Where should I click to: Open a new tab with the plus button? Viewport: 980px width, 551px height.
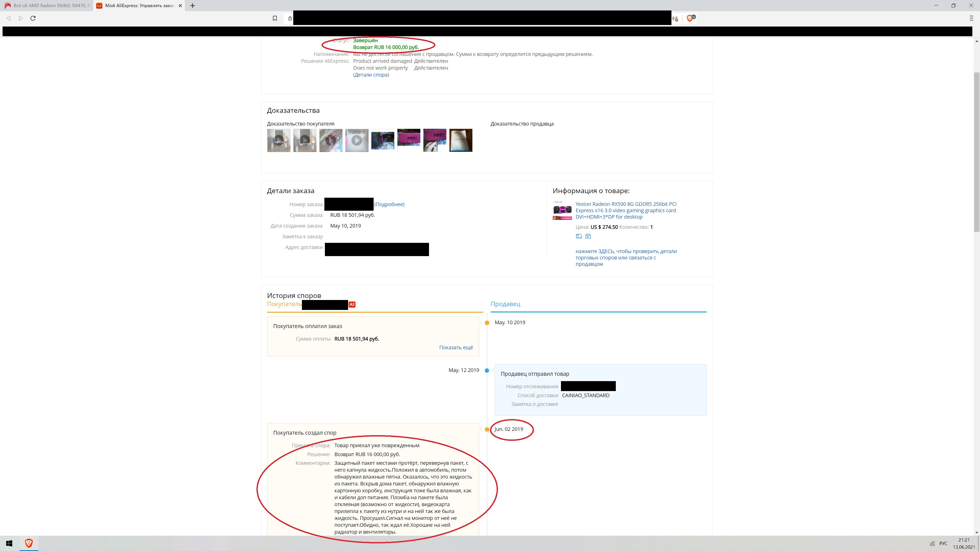point(192,6)
